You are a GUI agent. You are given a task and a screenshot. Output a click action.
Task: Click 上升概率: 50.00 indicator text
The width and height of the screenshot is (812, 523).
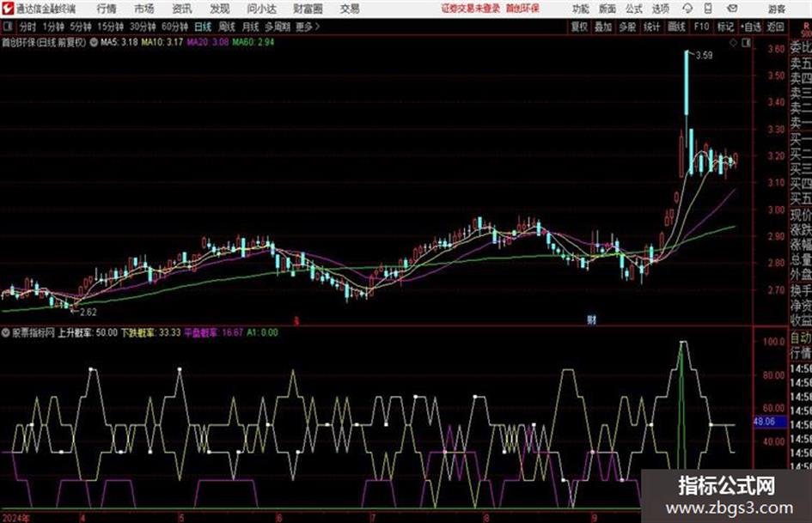coord(88,333)
